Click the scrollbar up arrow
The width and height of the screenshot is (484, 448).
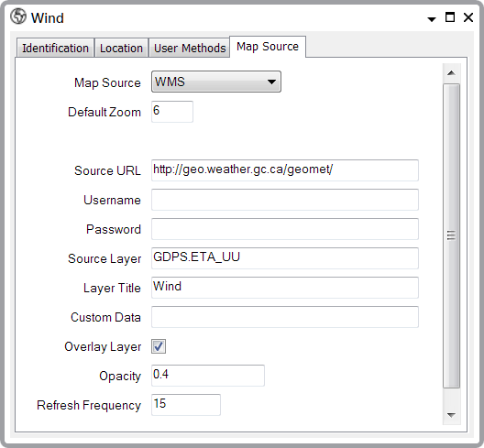[451, 73]
